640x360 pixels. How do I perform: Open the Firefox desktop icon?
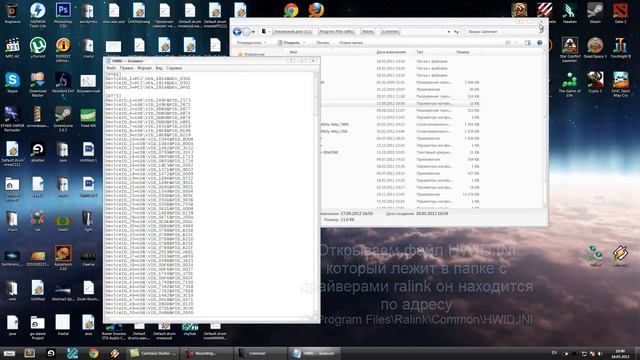pyautogui.click(x=316, y=10)
